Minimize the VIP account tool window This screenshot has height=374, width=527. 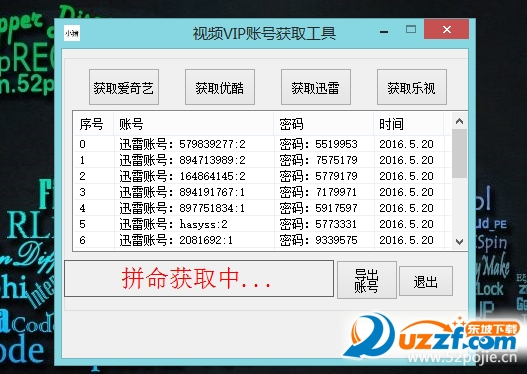click(x=384, y=32)
